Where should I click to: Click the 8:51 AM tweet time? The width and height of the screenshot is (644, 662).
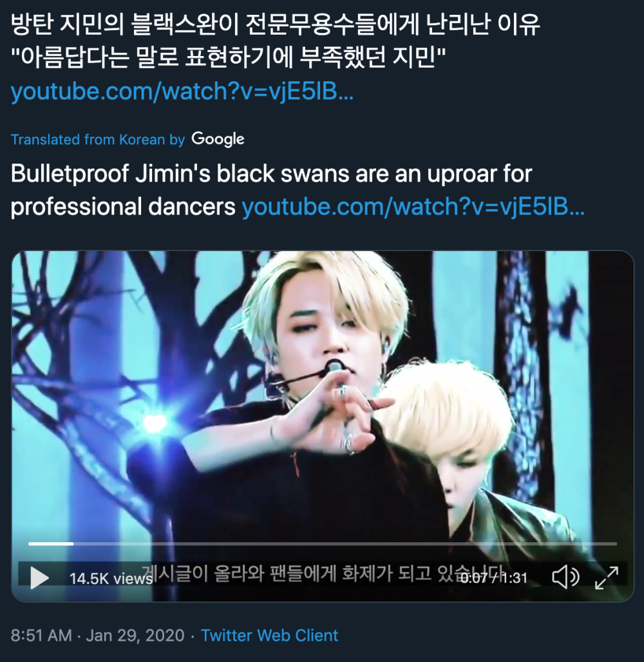41,636
